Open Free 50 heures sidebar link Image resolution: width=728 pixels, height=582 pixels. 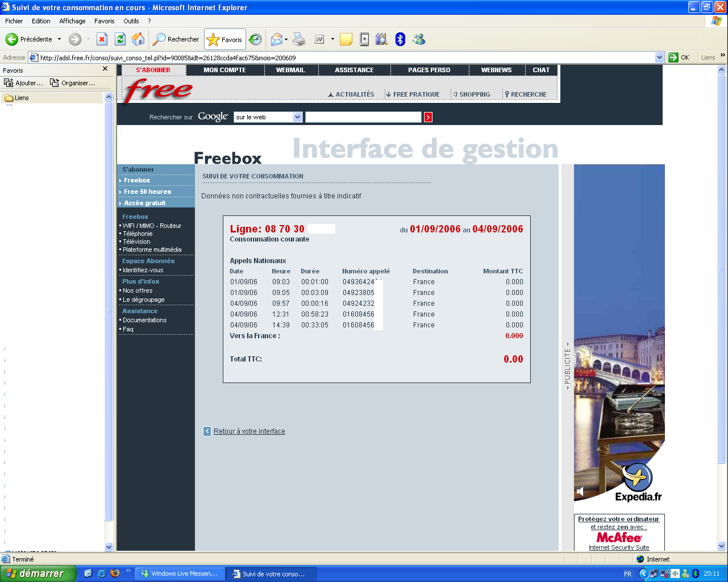pyautogui.click(x=147, y=192)
